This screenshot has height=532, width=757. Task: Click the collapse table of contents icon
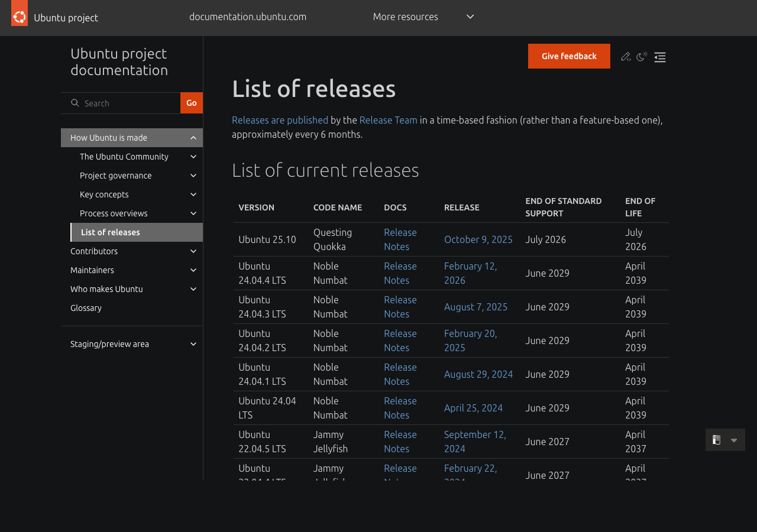tap(659, 57)
